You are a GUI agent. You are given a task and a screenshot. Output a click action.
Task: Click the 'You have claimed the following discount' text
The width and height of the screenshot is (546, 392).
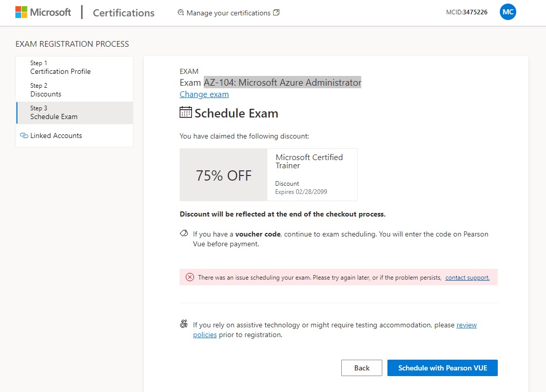244,136
